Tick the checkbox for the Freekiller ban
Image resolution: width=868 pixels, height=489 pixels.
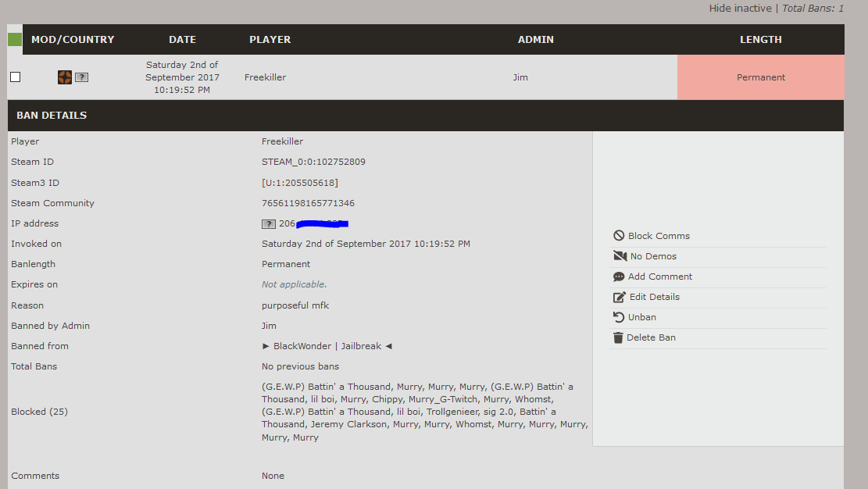pos(16,77)
